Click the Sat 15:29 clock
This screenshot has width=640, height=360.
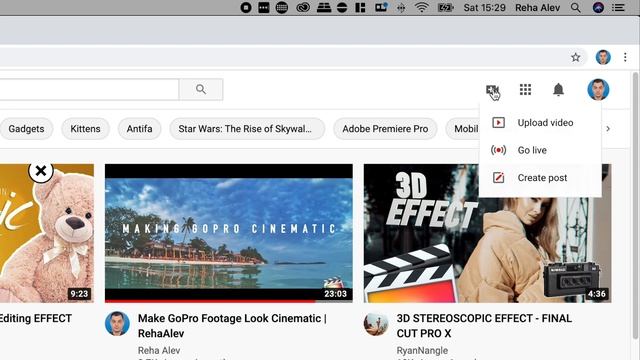click(x=484, y=8)
